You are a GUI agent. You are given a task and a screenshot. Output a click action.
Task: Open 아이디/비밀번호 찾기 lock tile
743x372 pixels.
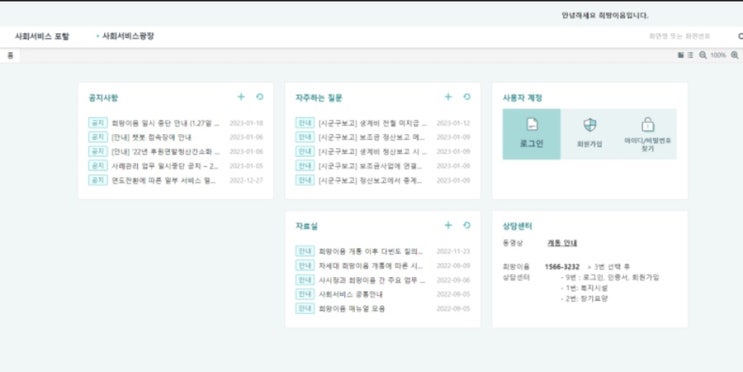647,134
